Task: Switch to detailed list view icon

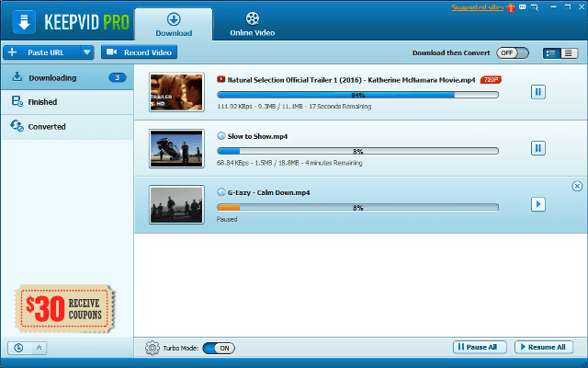Action: (551, 53)
